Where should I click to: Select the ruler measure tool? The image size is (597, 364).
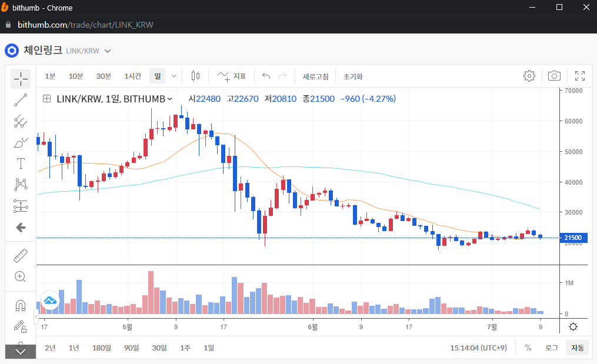(x=21, y=256)
